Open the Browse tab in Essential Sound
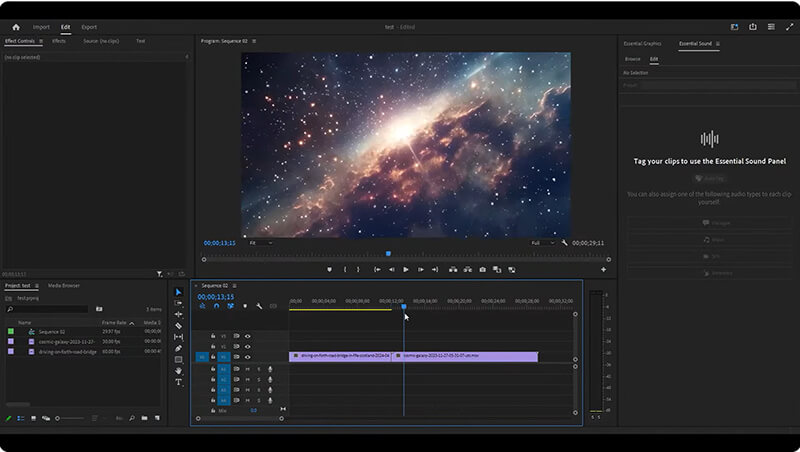 tap(633, 59)
